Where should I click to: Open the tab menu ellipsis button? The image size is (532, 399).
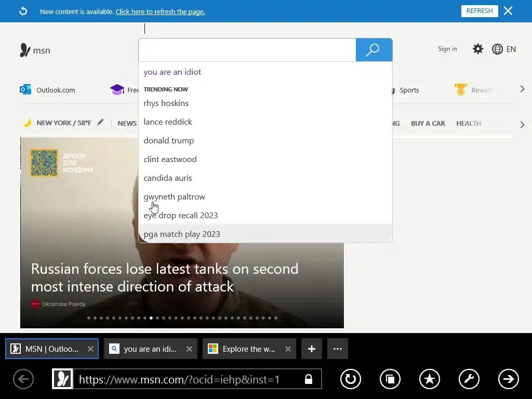338,349
